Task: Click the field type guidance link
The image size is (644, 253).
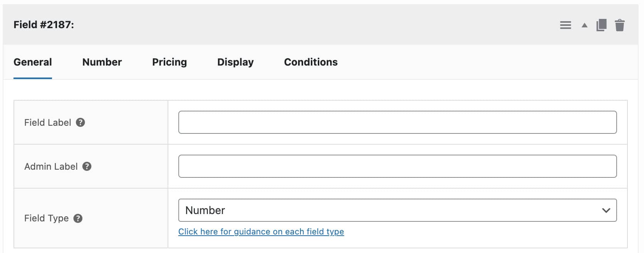Action: (261, 231)
